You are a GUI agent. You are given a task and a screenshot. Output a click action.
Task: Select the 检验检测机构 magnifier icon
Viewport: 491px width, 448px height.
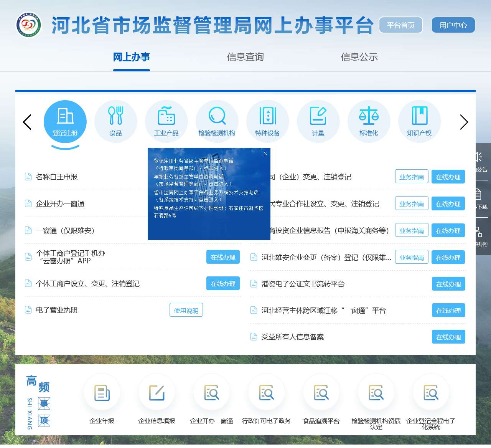pyautogui.click(x=217, y=122)
